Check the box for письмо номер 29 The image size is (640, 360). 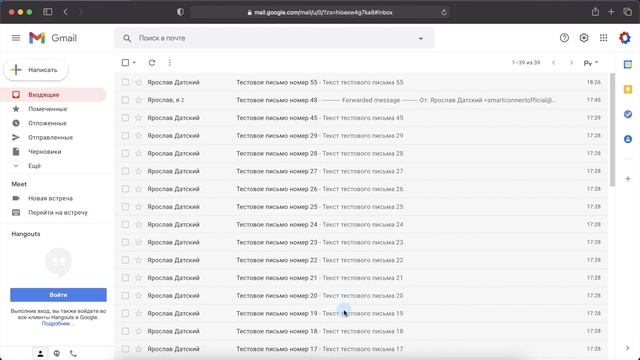coord(125,136)
